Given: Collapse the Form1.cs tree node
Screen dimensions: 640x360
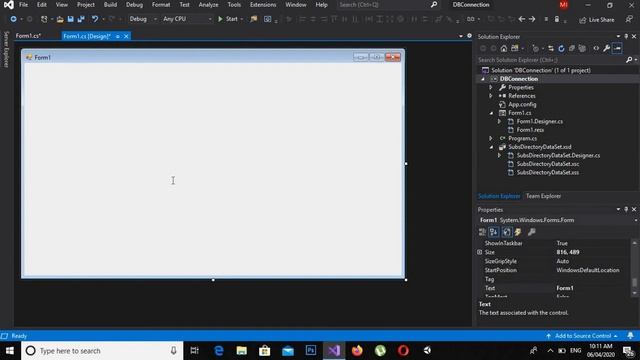Looking at the screenshot, I should pos(491,113).
